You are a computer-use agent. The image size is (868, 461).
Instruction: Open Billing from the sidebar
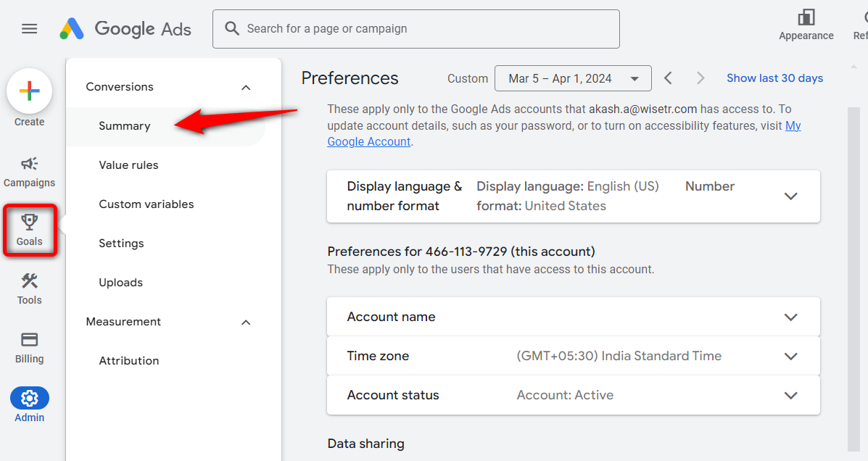(29, 347)
